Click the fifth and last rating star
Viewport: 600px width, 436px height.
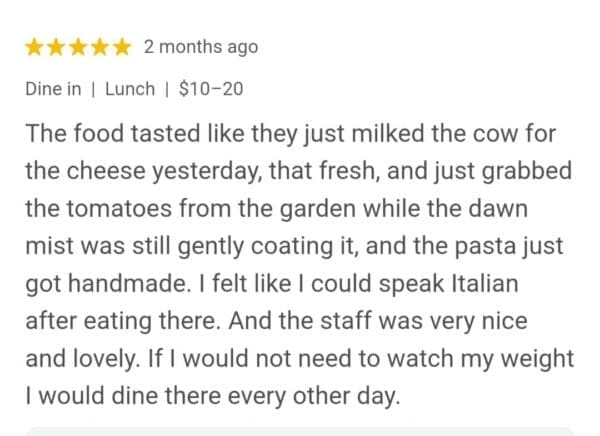(x=122, y=47)
